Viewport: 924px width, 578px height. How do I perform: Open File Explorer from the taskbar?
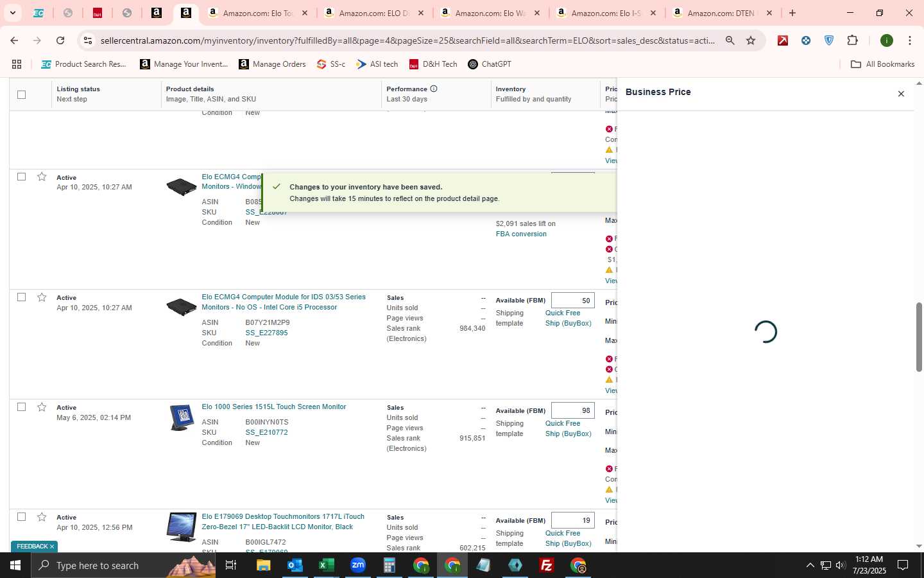pos(263,565)
